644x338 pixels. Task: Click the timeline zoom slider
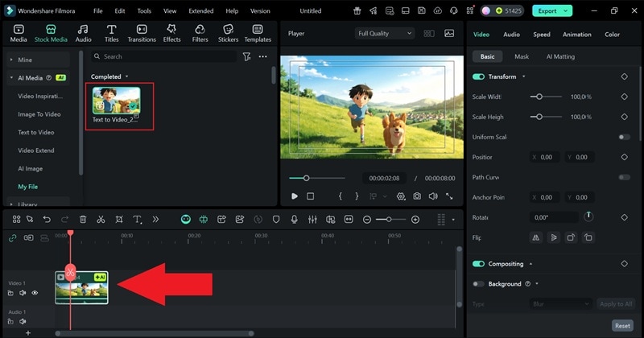tap(390, 220)
